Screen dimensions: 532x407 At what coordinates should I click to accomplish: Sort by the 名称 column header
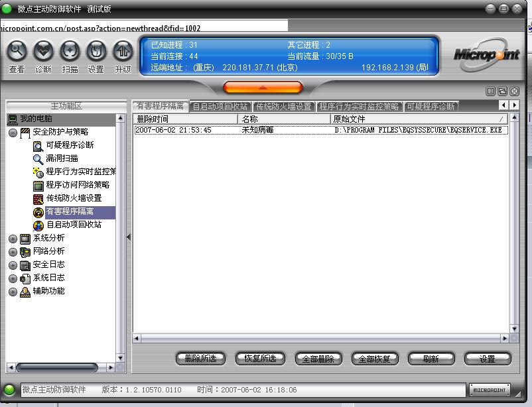(x=285, y=119)
